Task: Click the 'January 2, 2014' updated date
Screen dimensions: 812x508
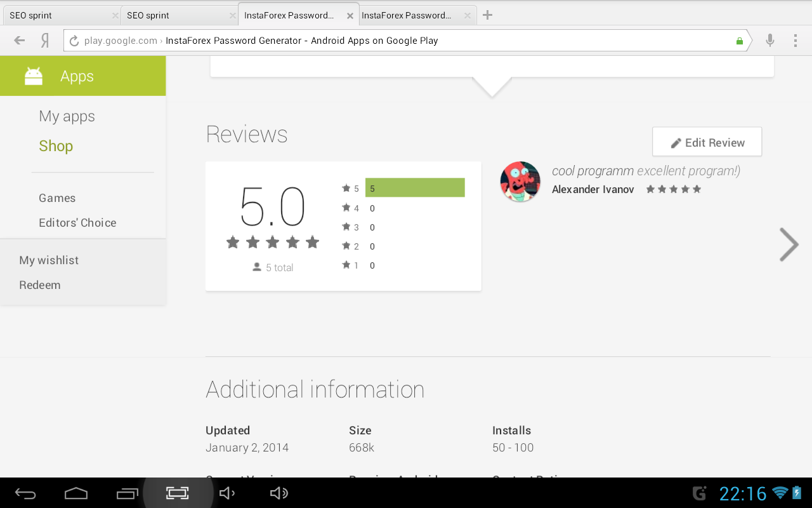Action: point(247,448)
